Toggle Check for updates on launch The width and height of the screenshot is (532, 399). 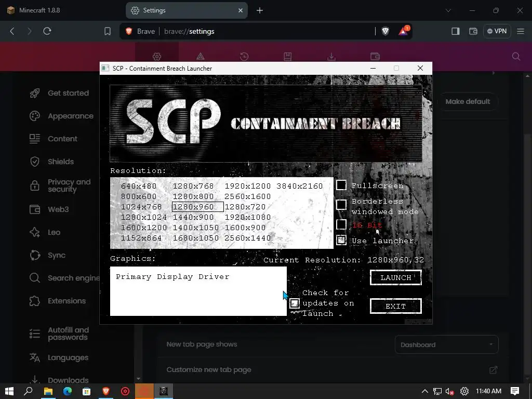click(x=294, y=303)
